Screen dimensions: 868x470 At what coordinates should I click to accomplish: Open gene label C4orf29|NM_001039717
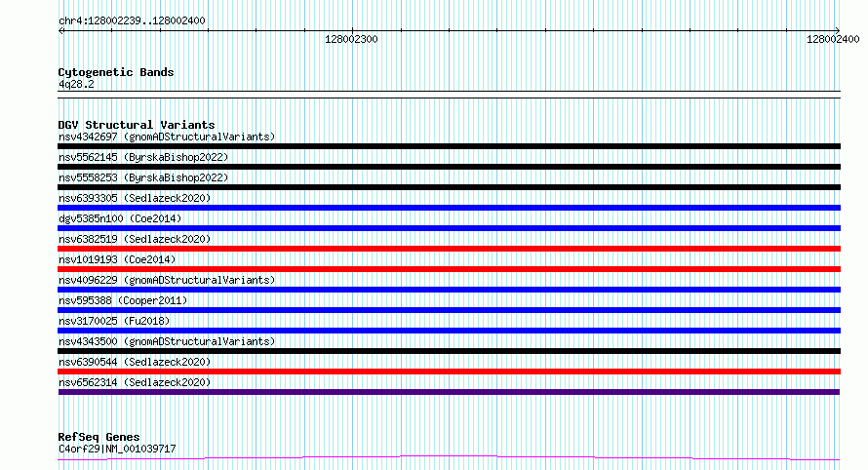(117, 449)
